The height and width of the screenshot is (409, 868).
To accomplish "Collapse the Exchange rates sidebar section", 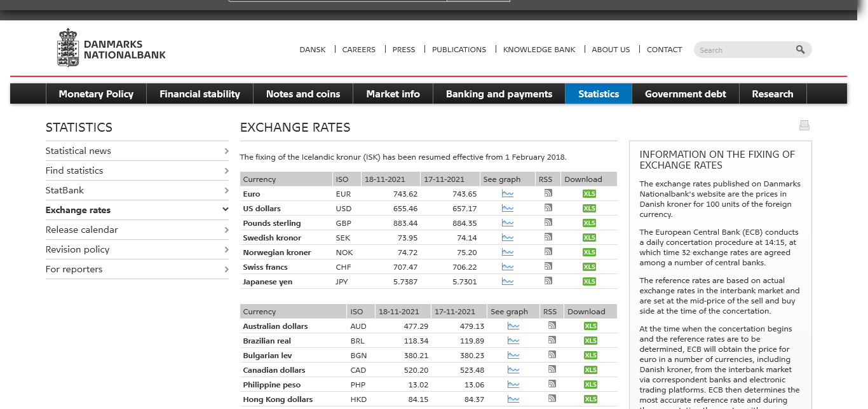I will coord(225,210).
